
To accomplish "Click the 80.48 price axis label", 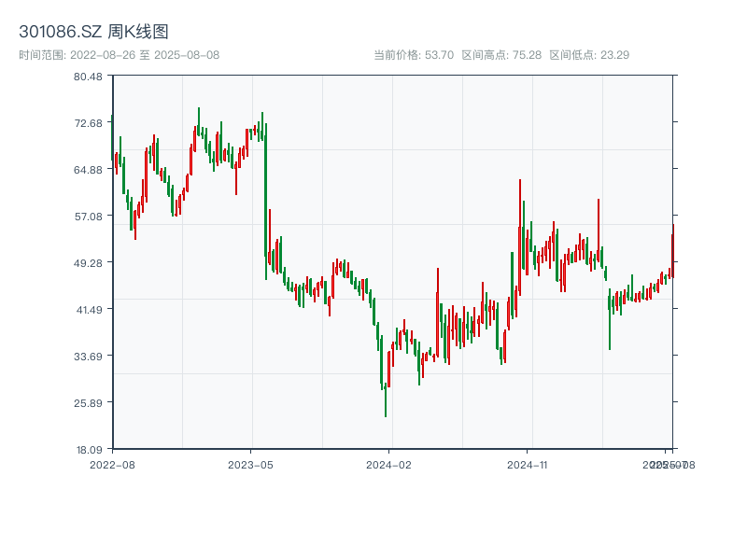I will 88,77.
